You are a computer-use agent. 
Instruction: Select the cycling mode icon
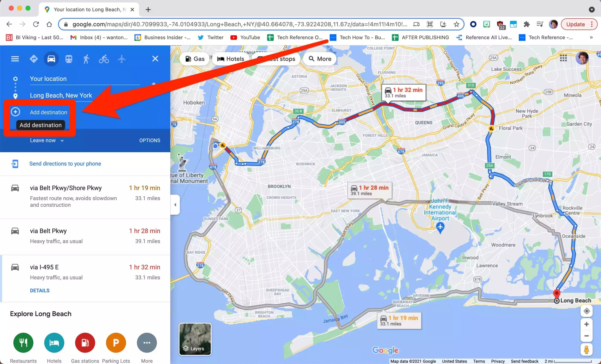click(x=104, y=58)
